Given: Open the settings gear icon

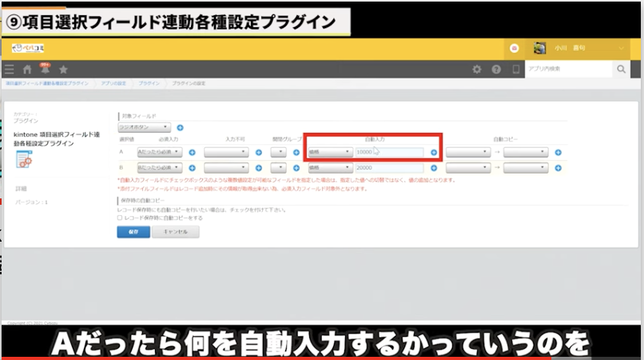Looking at the screenshot, I should 477,70.
